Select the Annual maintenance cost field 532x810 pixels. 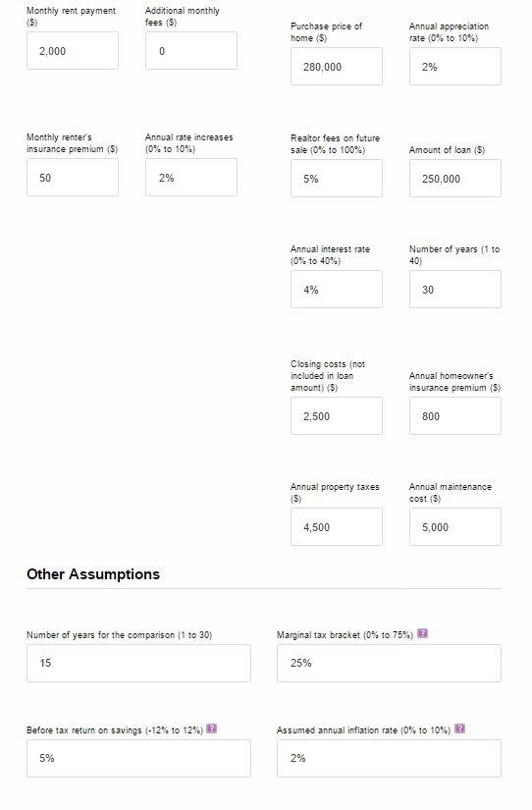point(455,527)
